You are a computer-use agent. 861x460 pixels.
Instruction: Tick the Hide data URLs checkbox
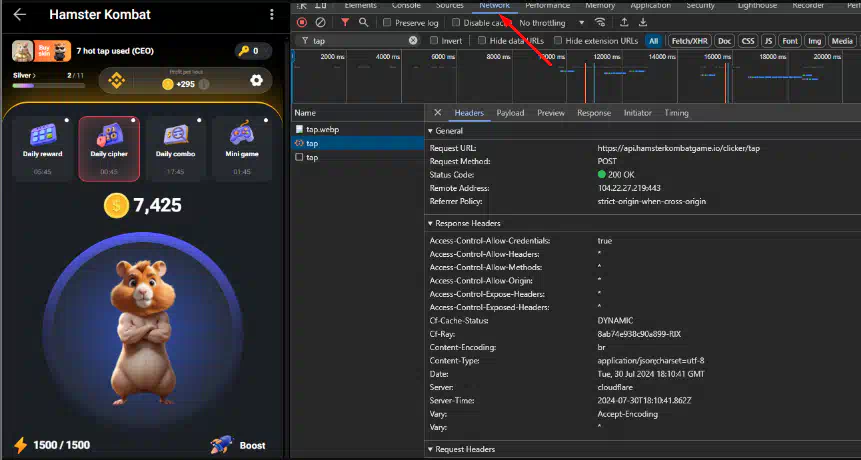[x=482, y=41]
